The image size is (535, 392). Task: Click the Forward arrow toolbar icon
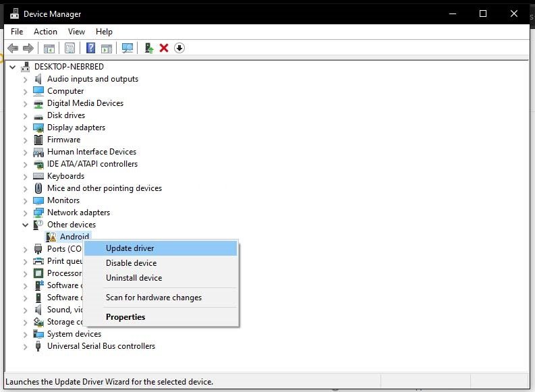[x=28, y=48]
